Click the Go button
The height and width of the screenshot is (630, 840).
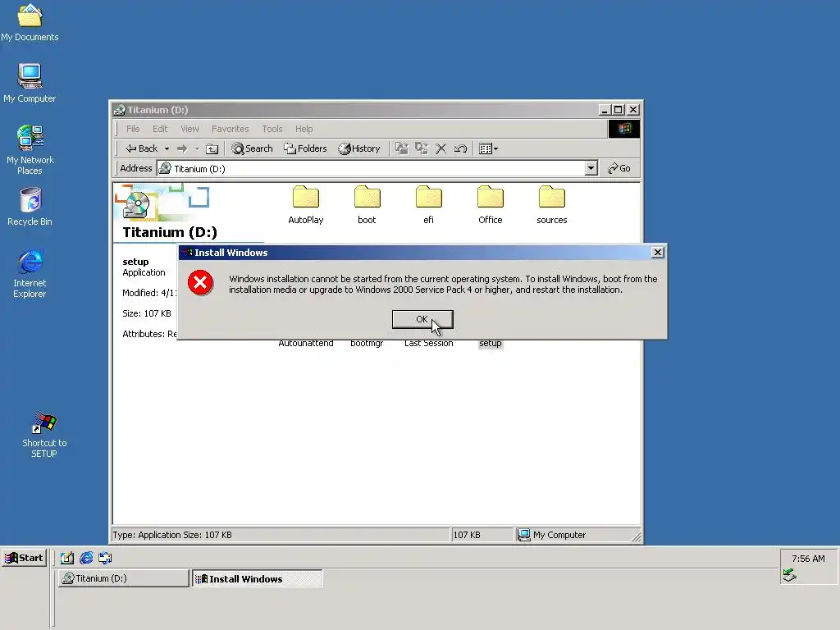pyautogui.click(x=619, y=168)
